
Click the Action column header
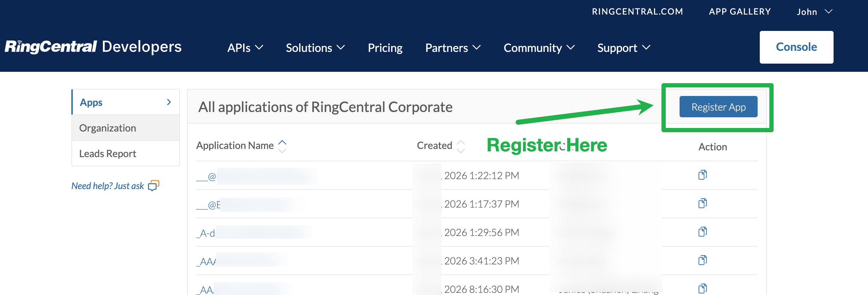pos(713,147)
